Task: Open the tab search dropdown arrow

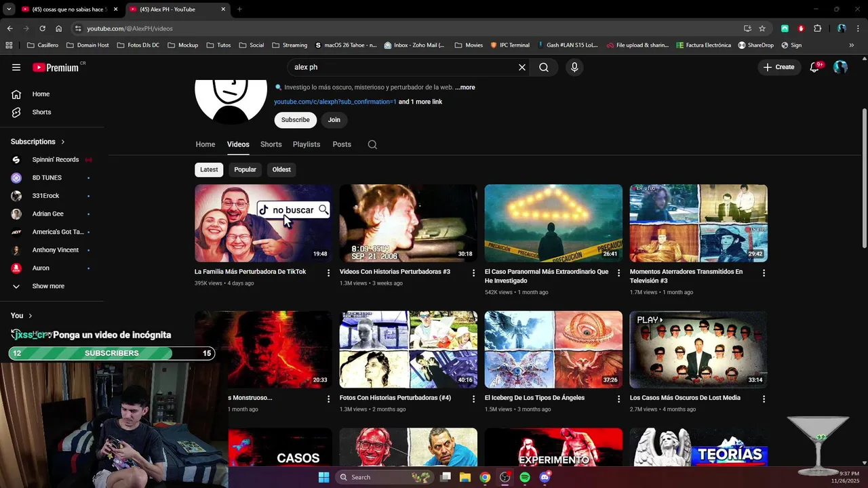Action: pos(9,9)
